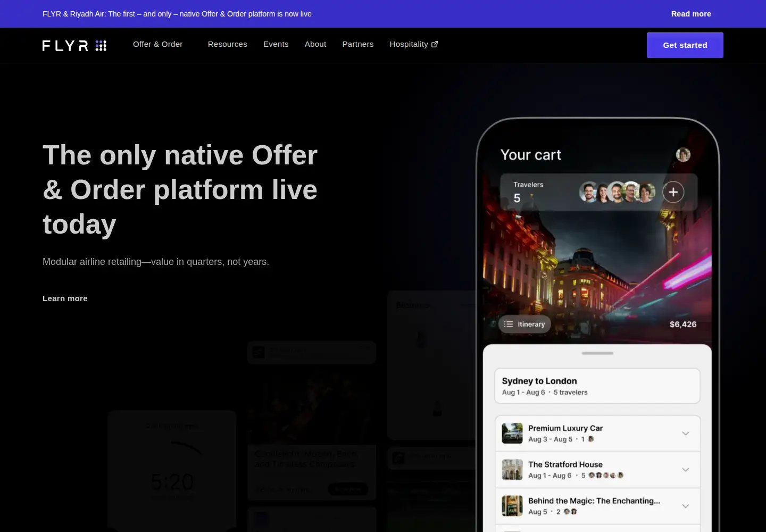Click The Stratford House thumbnail image

(x=512, y=470)
